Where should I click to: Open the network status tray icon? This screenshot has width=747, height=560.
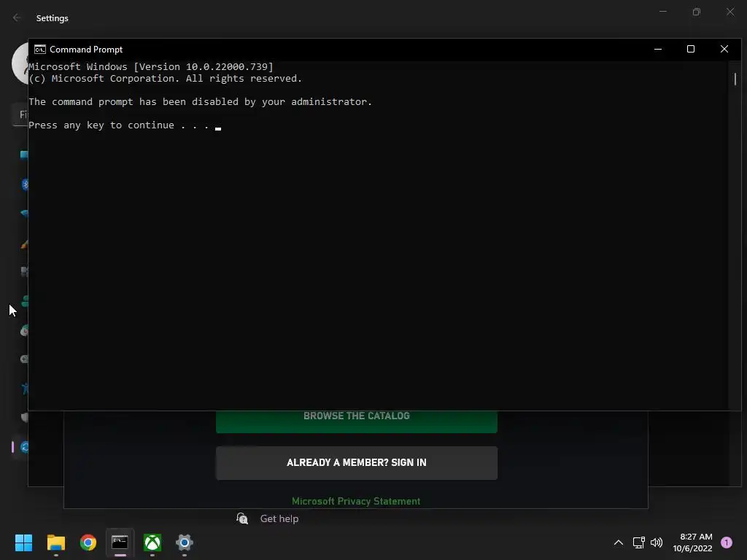638,542
